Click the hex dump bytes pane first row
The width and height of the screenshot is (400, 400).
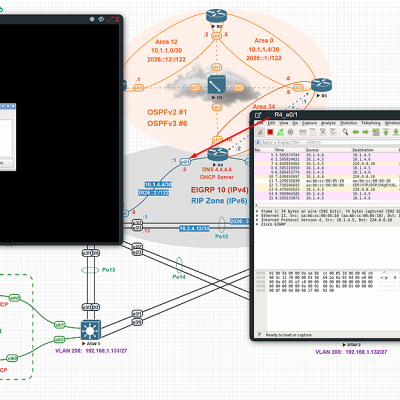[x=321, y=273]
